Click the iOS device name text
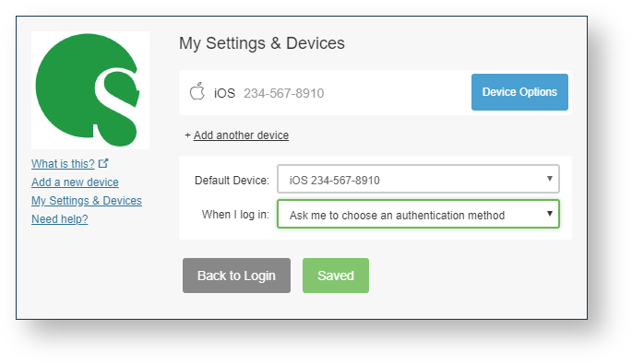The width and height of the screenshot is (632, 364). pyautogui.click(x=224, y=93)
